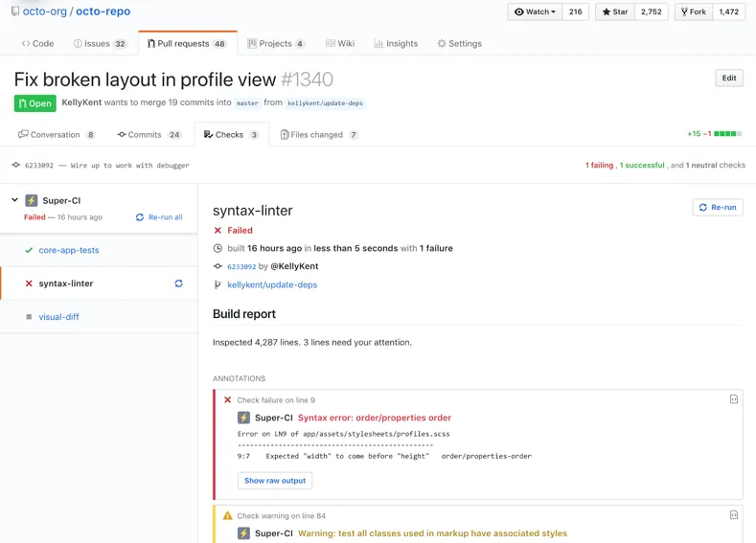Open annotation file icon for line 9 failure
Screen dimensions: 756x543
click(x=734, y=399)
